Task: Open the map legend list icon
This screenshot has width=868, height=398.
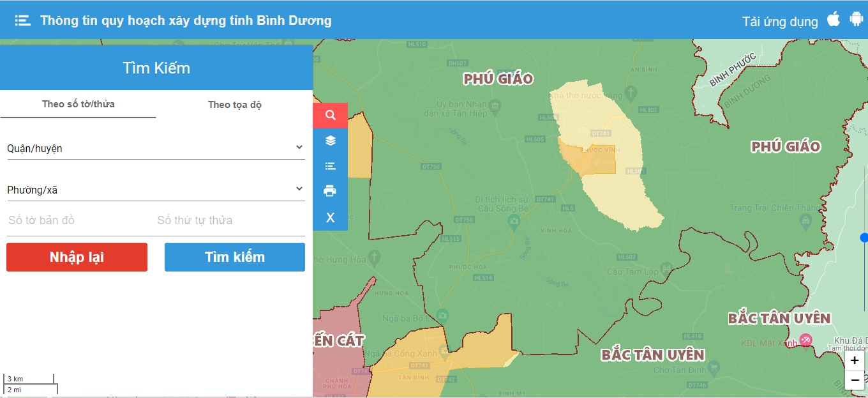Action: [330, 165]
